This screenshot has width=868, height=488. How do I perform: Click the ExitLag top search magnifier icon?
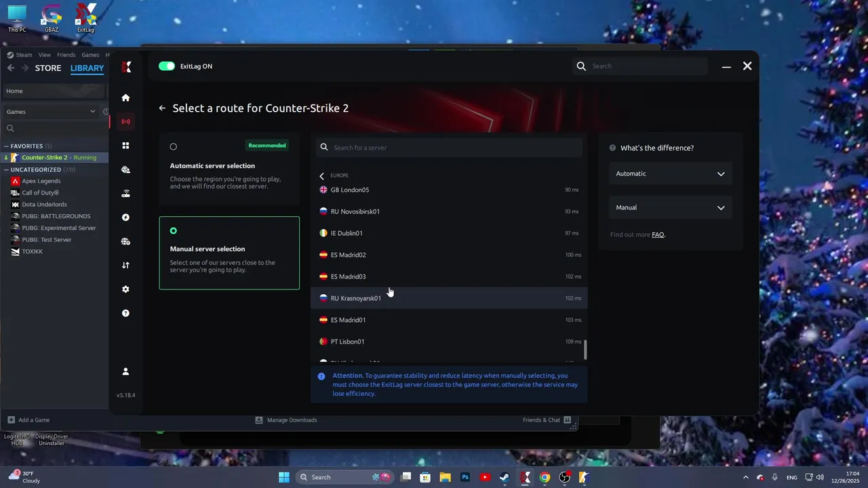[581, 66]
